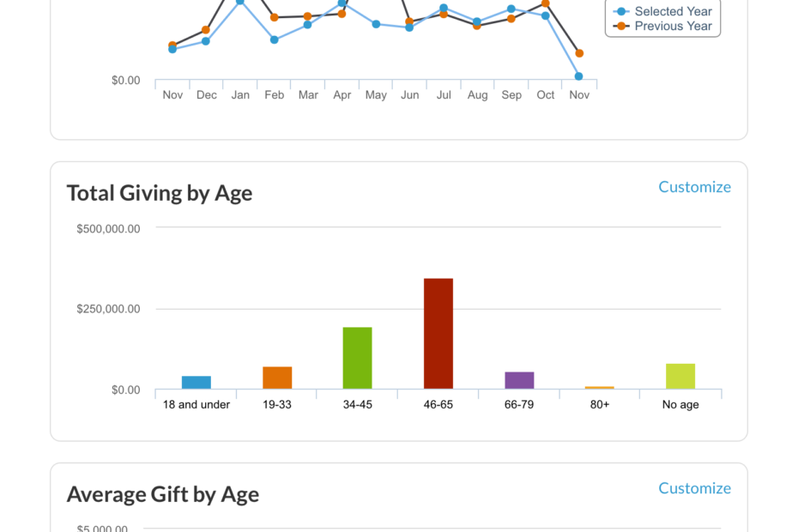Click the Selected Year Oct data point
The image size is (798, 532).
click(x=545, y=15)
